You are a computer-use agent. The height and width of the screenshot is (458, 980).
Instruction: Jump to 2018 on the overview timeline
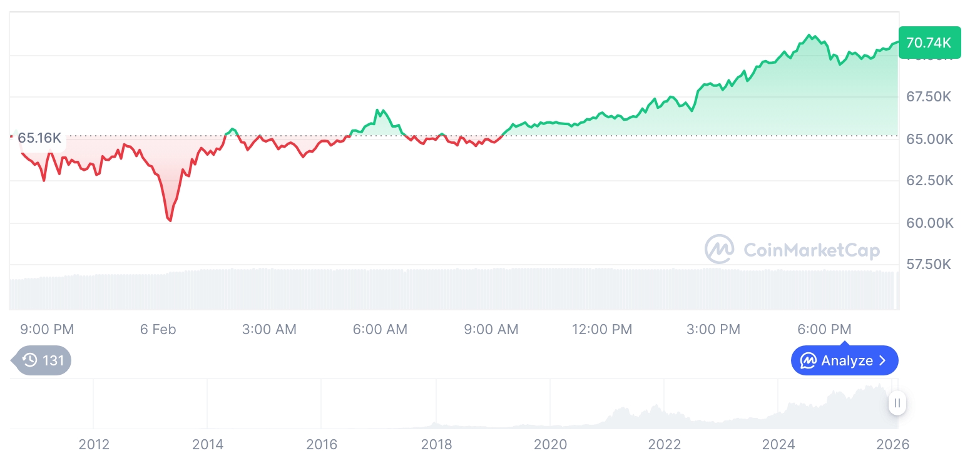pyautogui.click(x=436, y=444)
